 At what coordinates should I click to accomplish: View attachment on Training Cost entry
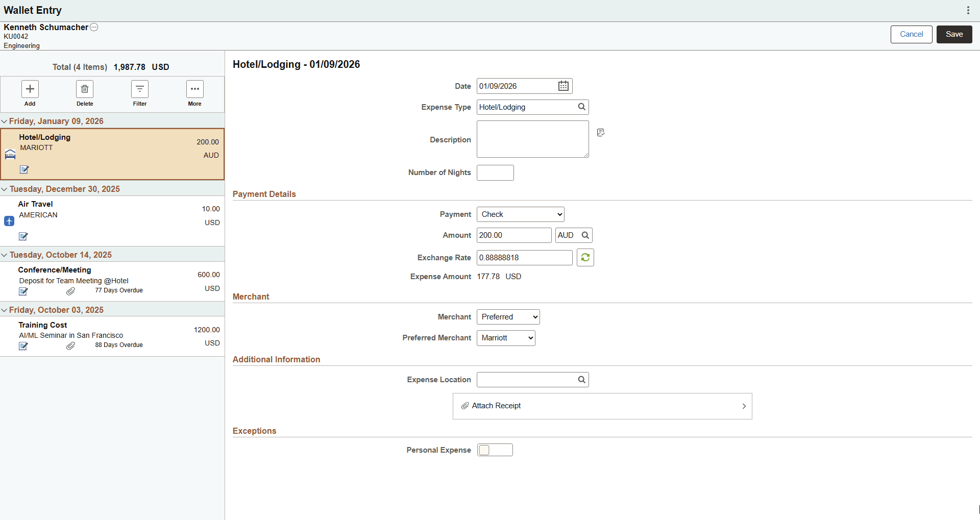(70, 346)
